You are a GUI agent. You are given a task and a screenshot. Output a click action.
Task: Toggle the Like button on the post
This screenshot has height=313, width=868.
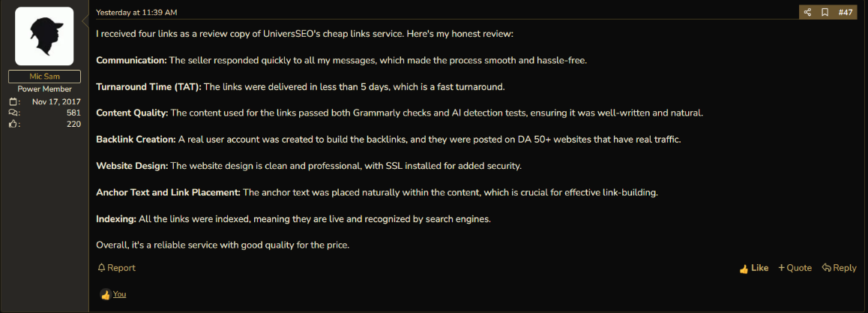(x=754, y=268)
